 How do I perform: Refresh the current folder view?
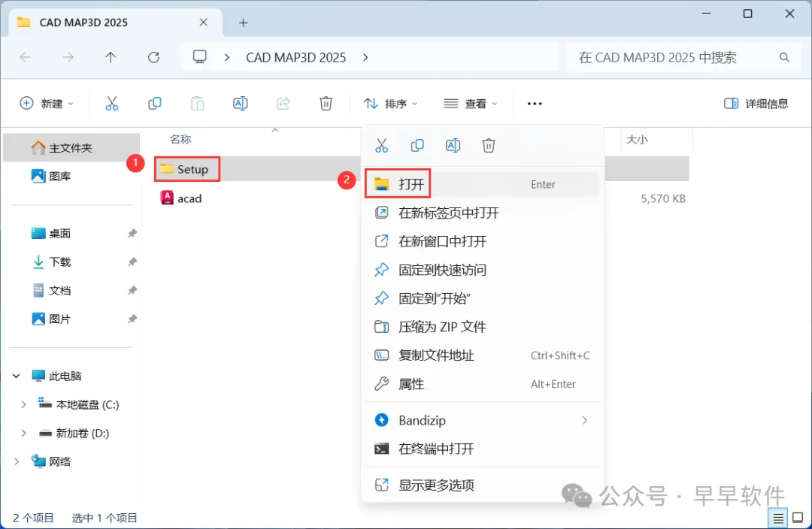[x=154, y=57]
